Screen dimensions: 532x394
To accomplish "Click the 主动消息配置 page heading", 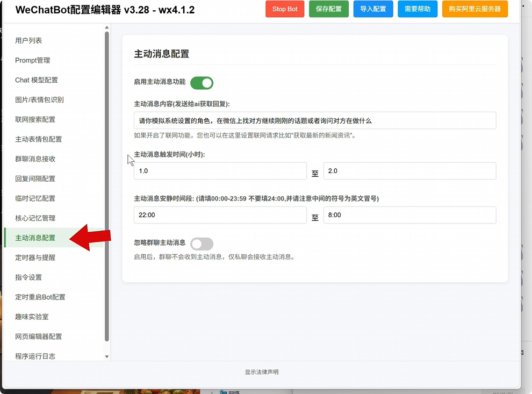I will [x=162, y=54].
